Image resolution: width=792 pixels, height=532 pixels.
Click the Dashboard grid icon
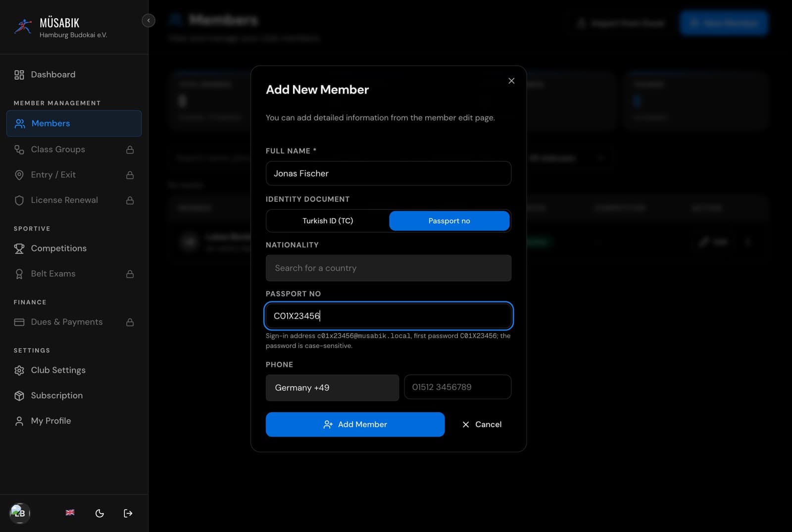pos(19,75)
